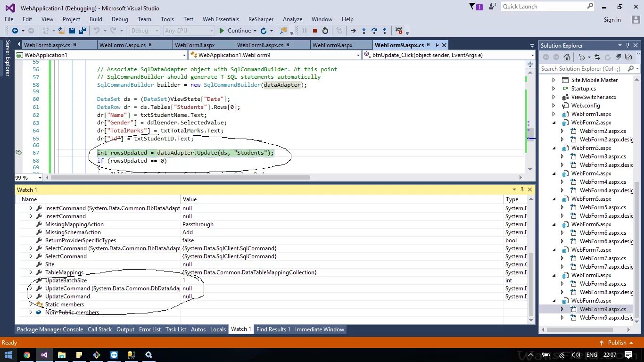
Task: Click the Refresh browser icon beside Continue
Action: pos(264,31)
